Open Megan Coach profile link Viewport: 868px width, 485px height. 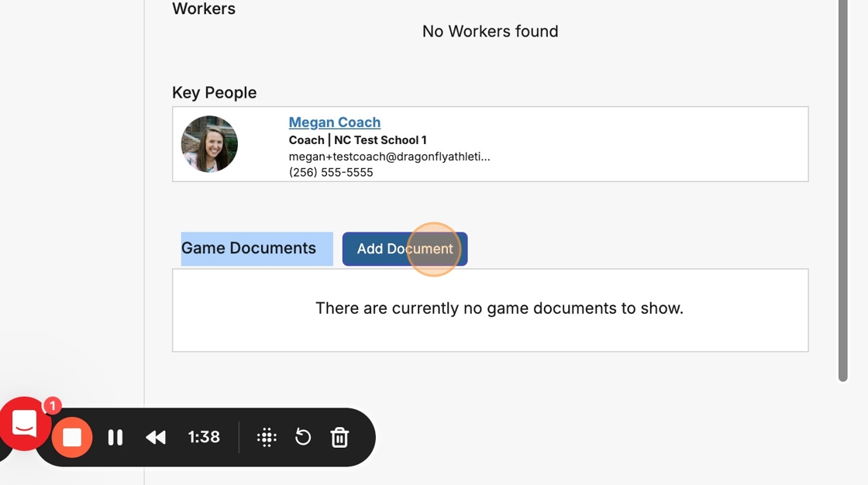click(x=334, y=122)
